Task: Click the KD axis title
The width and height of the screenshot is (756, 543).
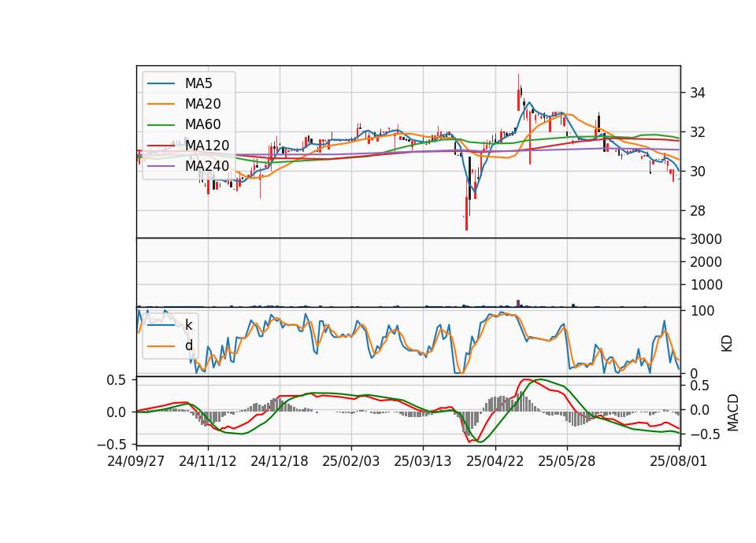Action: pyautogui.click(x=727, y=343)
